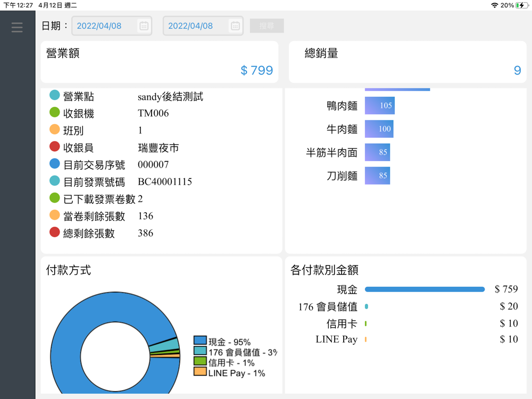Viewport: 532px width, 399px height.
Task: Select cashier name 瑞豐夜市
Action: (x=159, y=148)
